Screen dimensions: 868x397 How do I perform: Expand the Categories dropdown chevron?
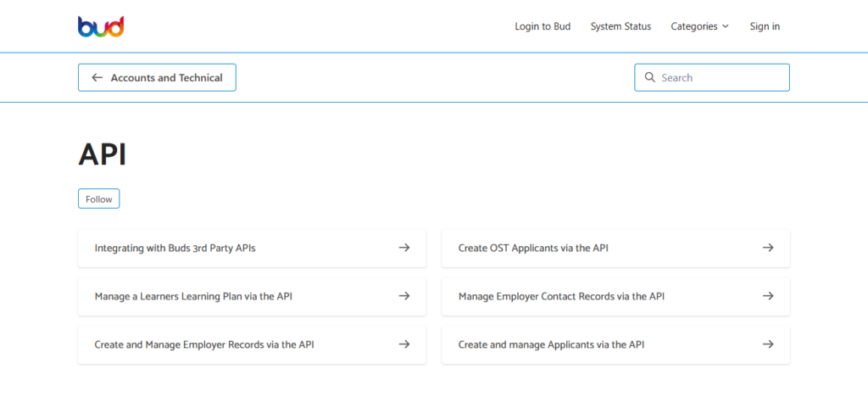[726, 26]
